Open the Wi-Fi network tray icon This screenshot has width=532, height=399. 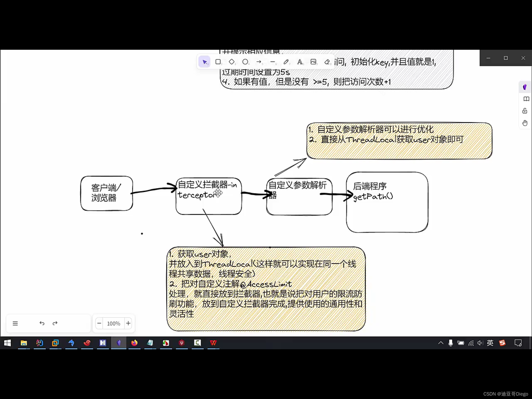pyautogui.click(x=471, y=343)
